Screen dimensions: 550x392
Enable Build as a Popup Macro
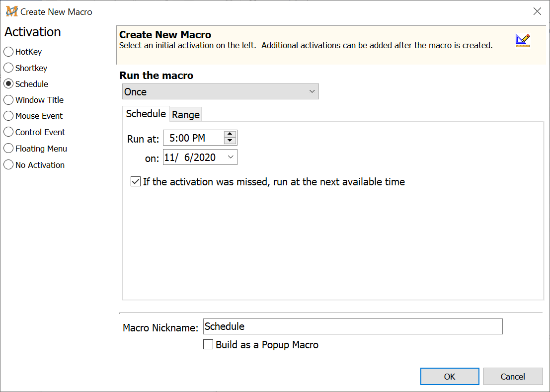pos(209,344)
